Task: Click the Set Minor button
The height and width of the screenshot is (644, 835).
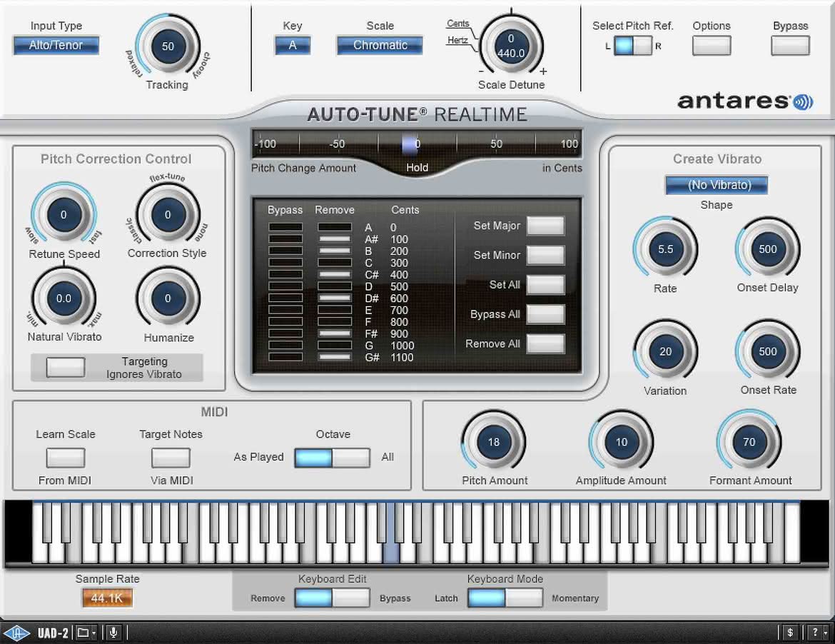Action: coord(545,255)
